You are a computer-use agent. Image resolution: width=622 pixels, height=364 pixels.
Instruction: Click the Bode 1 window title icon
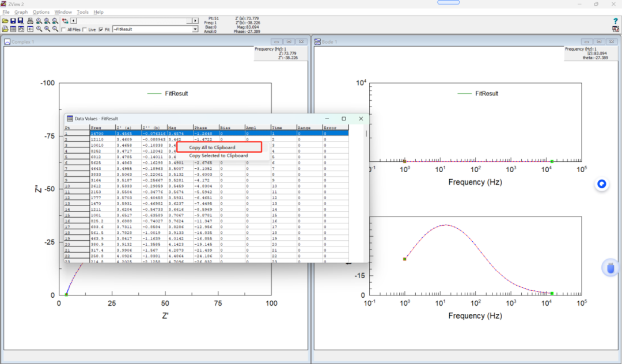point(317,41)
